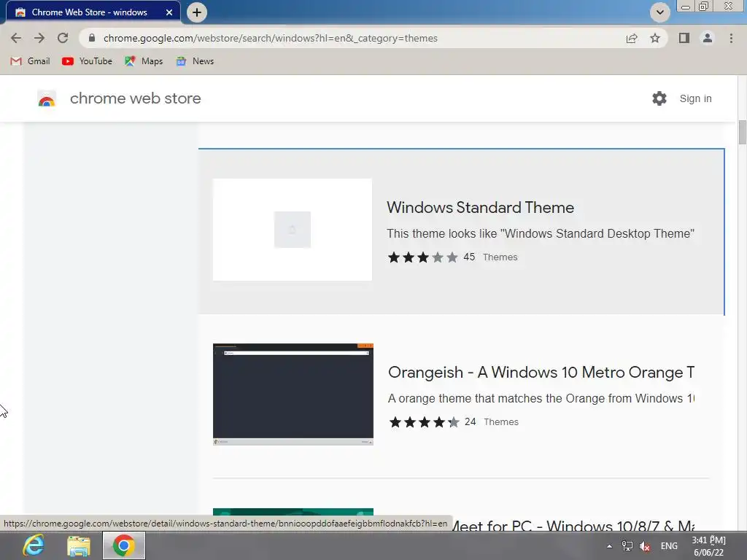The width and height of the screenshot is (747, 560).
Task: Click the Windows Standard Desktop Theme description
Action: tap(541, 234)
